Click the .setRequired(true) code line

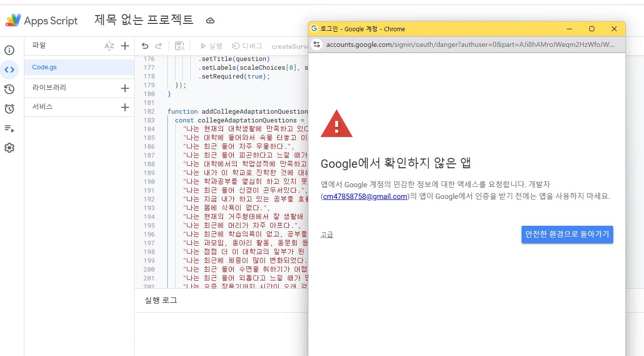point(234,77)
